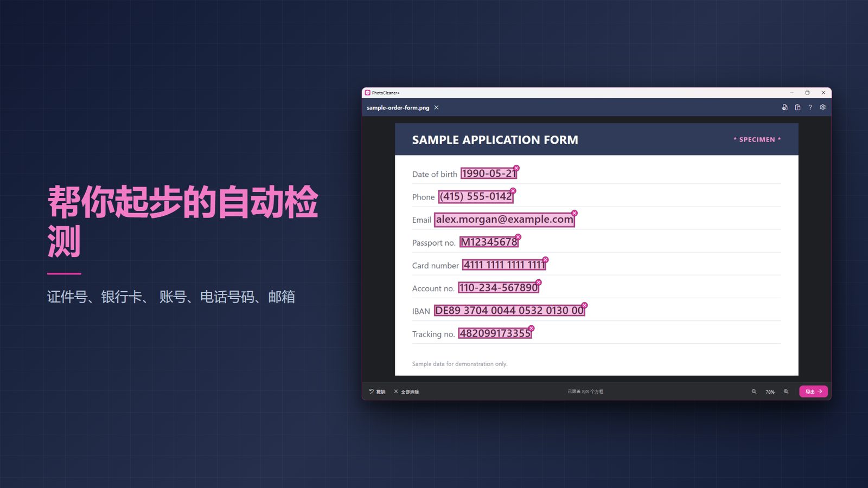This screenshot has width=868, height=488.
Task: Click the SAMPLE APPLICATION FORM heading
Action: point(495,140)
